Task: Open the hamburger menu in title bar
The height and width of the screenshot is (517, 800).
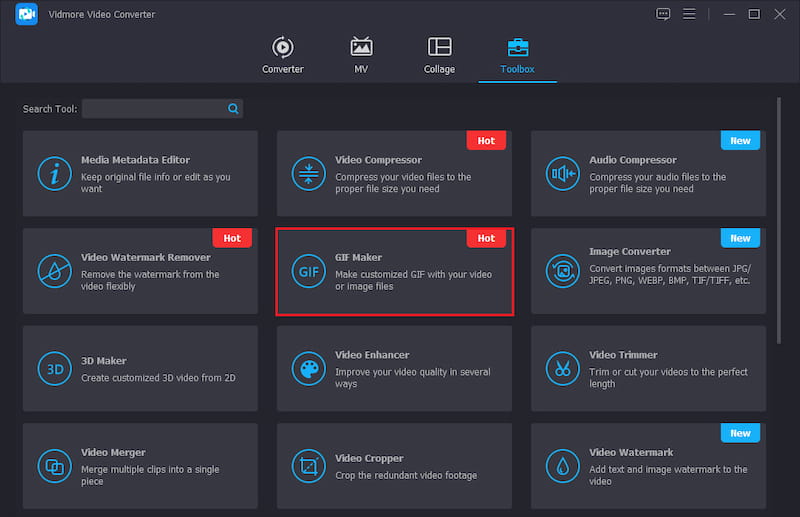Action: coord(689,14)
